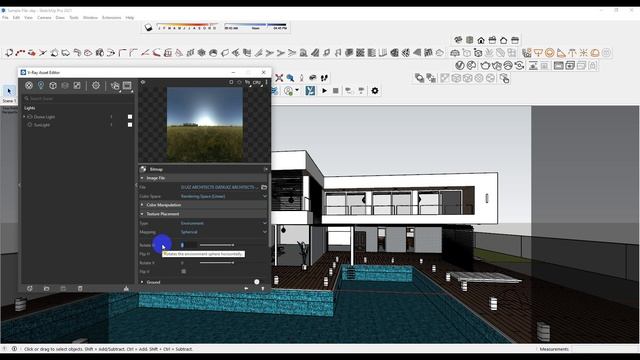Toggle the Flip V checkbox
The image size is (640, 360).
tap(184, 271)
